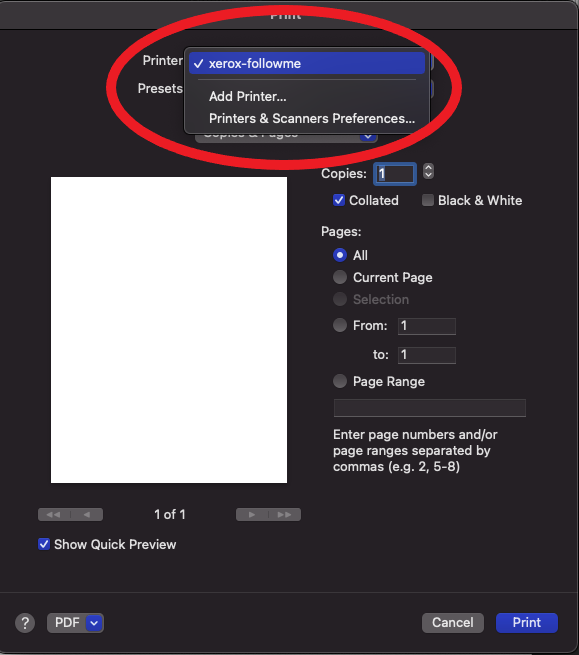579x655 pixels.
Task: Click the Copies stepper arrows
Action: pos(428,171)
